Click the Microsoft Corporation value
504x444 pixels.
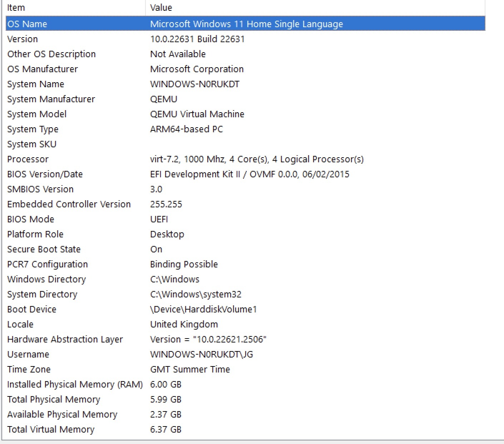click(x=197, y=69)
